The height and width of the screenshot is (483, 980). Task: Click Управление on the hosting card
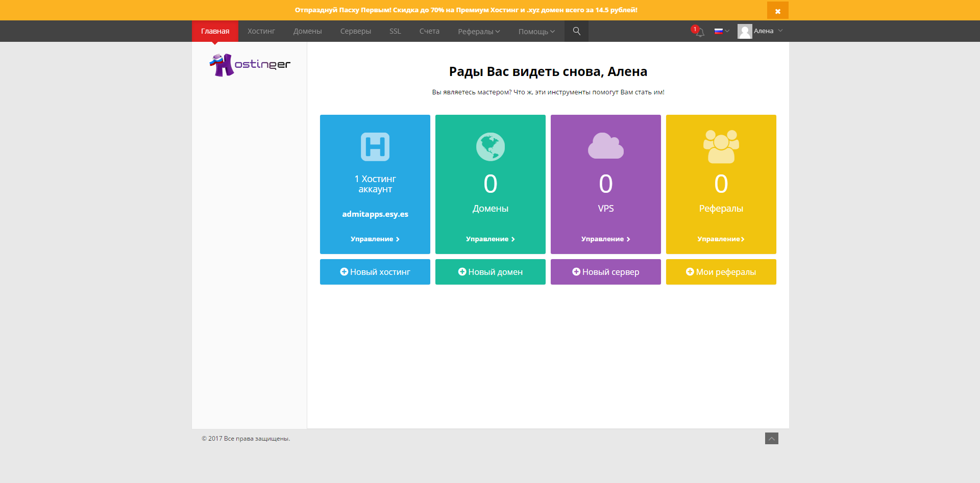click(375, 239)
